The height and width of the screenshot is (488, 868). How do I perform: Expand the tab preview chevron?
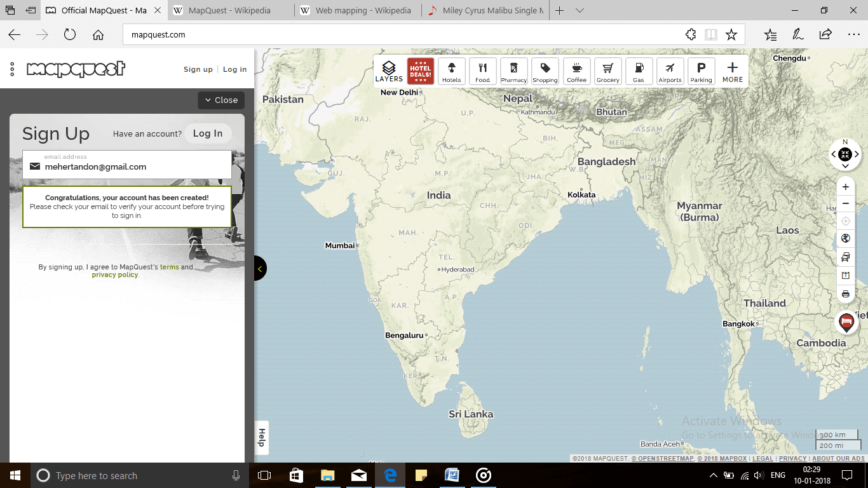click(x=580, y=10)
